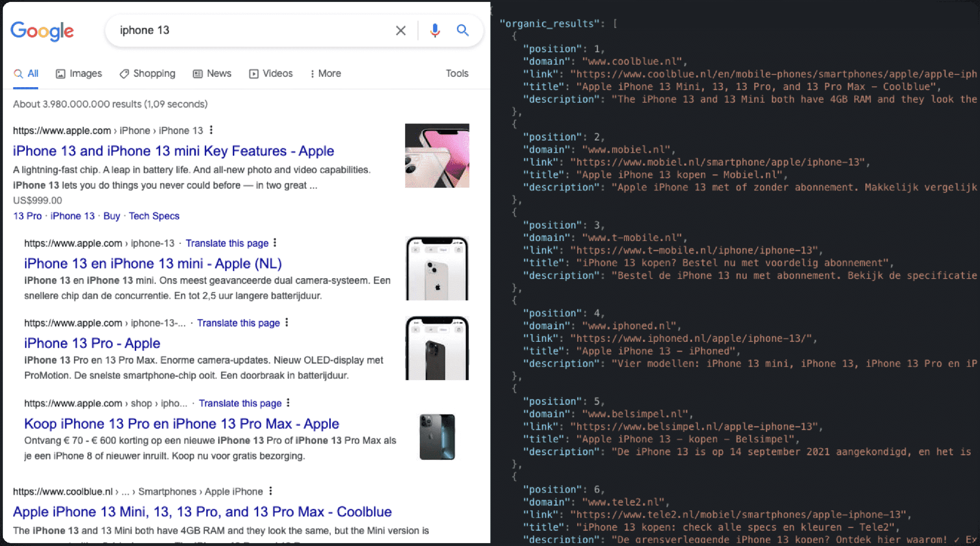Screen dimensions: 980x546
Task: Click the Tech Specs sitelink
Action: 154,216
